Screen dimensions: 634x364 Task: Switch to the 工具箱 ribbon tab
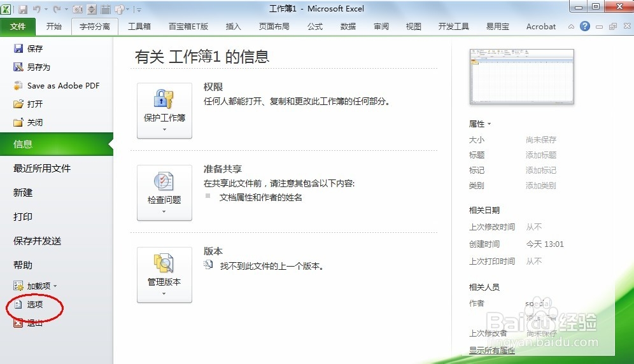click(139, 26)
